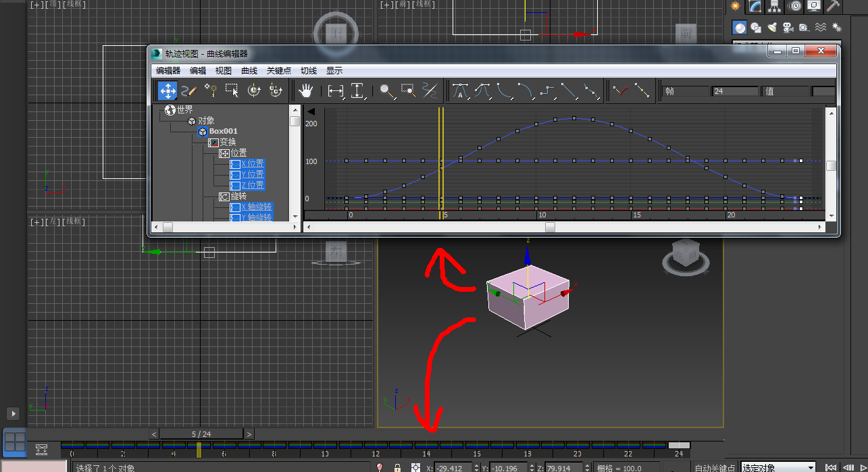Open the 曲线 menu in Curve Editor
868x472 pixels.
[249, 70]
